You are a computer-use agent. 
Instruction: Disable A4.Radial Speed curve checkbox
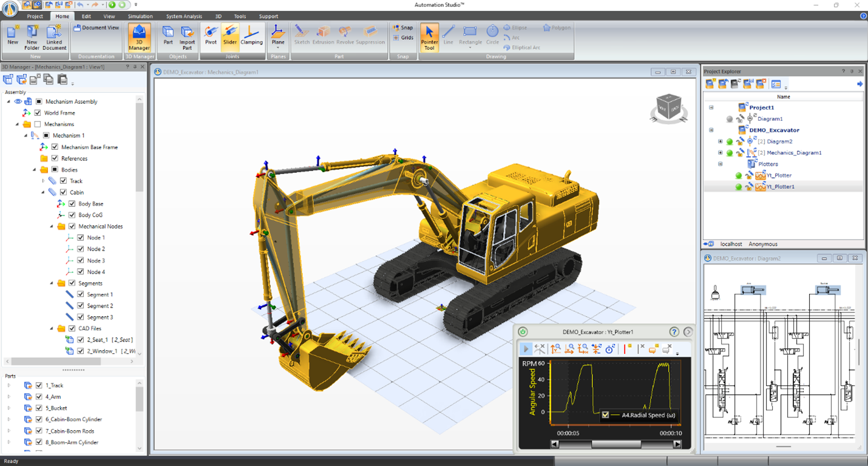[x=605, y=415]
